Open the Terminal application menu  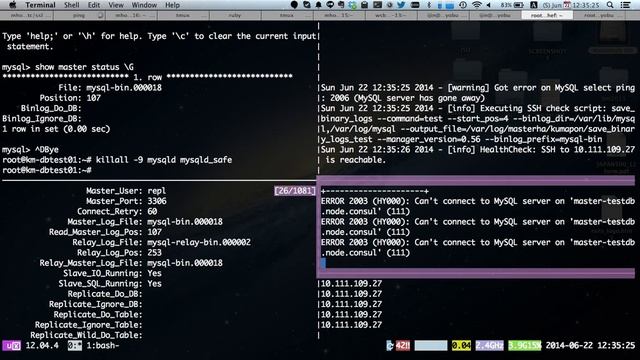coord(40,5)
